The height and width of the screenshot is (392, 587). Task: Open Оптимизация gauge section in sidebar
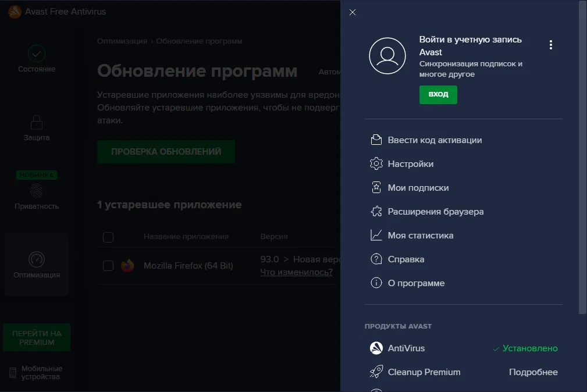(x=36, y=265)
